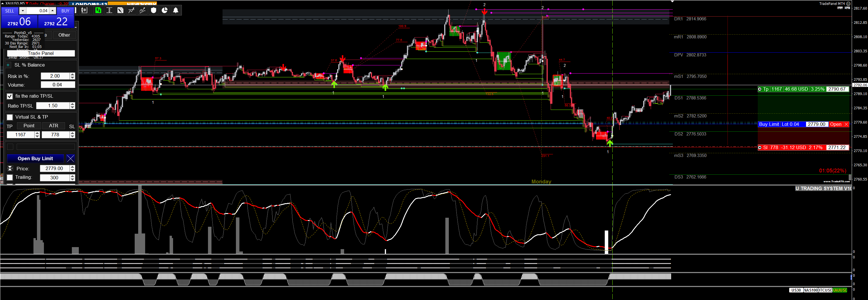Collapse the chart using the triangle by XAUUSD.M5
The width and height of the screenshot is (868, 300).
point(2,3)
